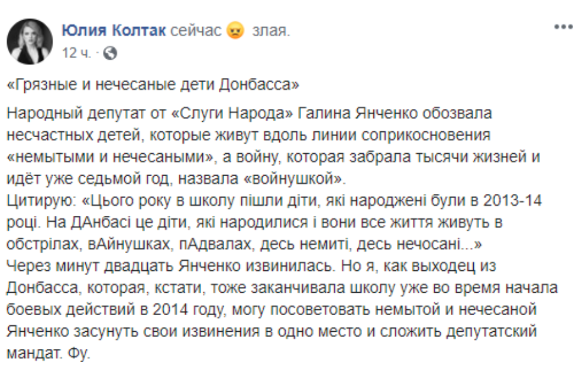Click '2014 году' in the last paragraph
Image resolution: width=588 pixels, height=382 pixels.
[189, 310]
